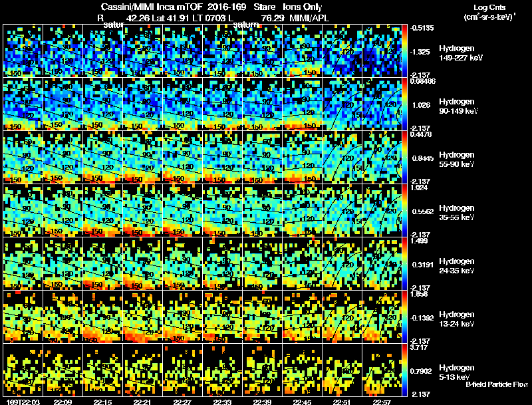Open the 149-227 keV panel at 22:03
Image resolution: width=532 pixels, height=405 pixels.
click(x=23, y=51)
